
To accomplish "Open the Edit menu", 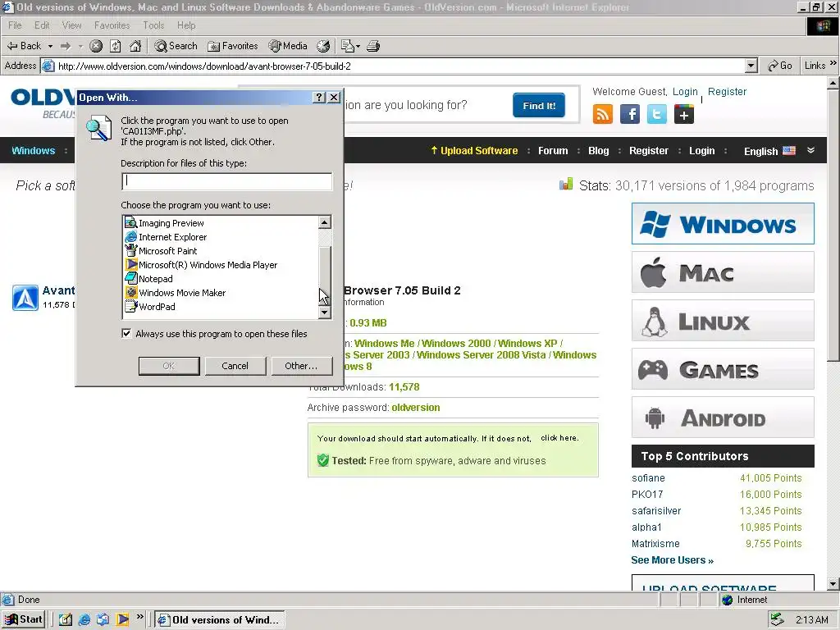I will [42, 25].
